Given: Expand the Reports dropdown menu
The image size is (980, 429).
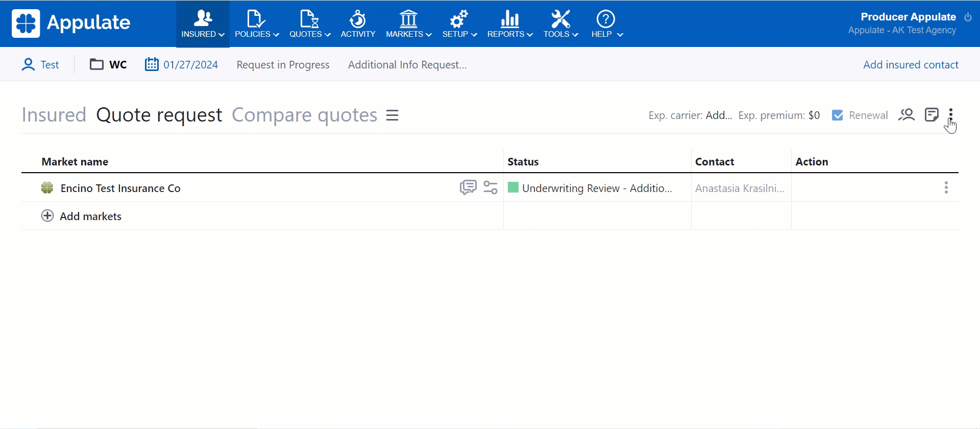Looking at the screenshot, I should coord(509,24).
